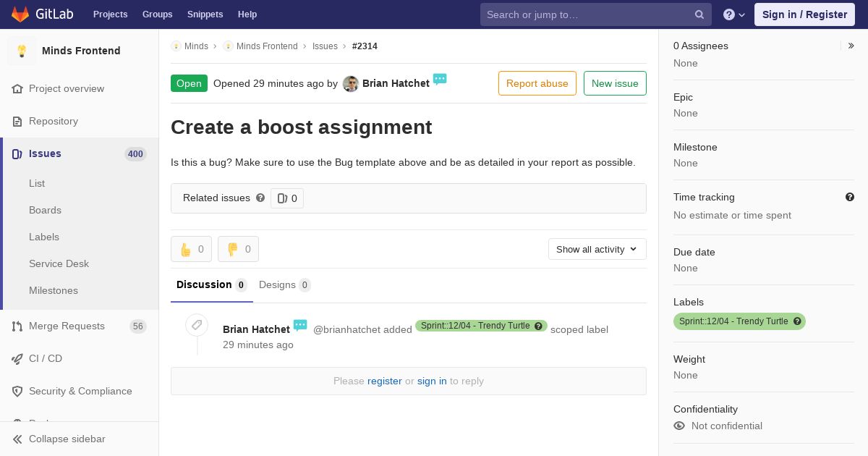
Task: Click the label tag icon in activity timeline
Action: pyautogui.click(x=197, y=325)
